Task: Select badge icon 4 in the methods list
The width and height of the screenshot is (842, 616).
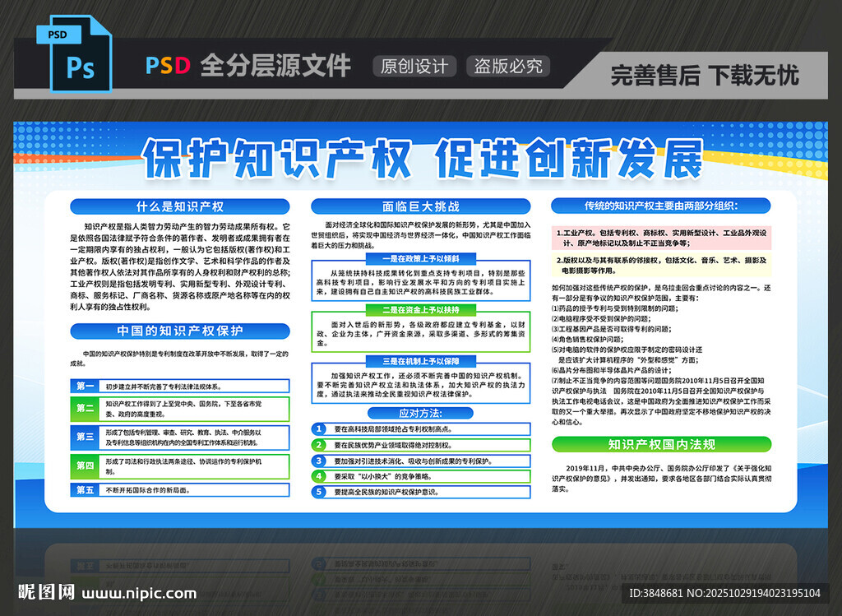Action: coord(320,476)
